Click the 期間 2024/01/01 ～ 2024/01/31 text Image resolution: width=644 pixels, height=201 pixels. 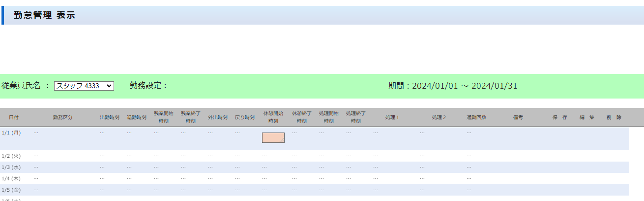452,86
